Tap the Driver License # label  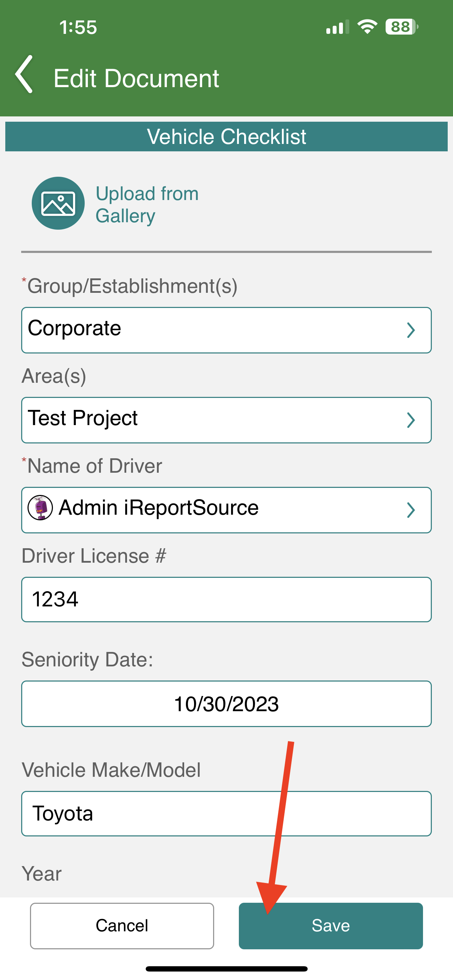pos(93,556)
